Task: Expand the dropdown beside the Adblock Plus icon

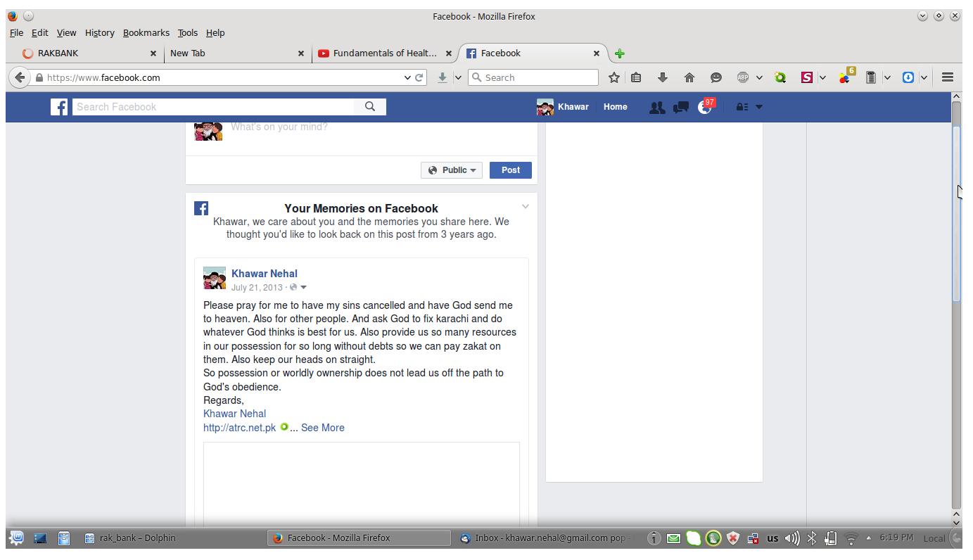Action: 759,77
